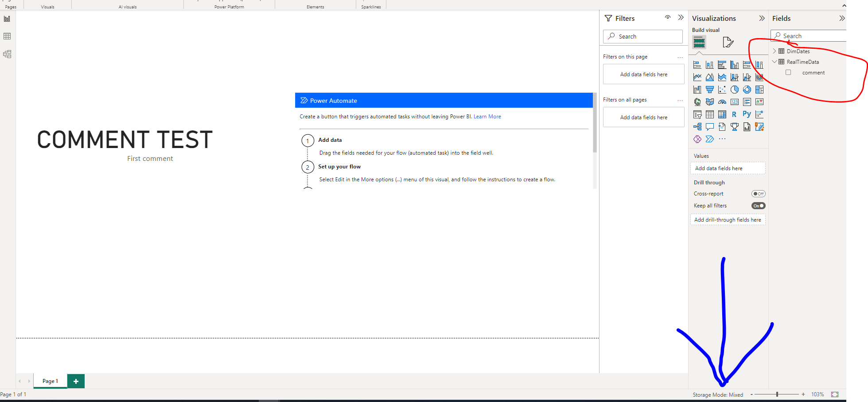Turn off Keep all filters toggle
Screen dimensions: 868x402
tap(759, 206)
